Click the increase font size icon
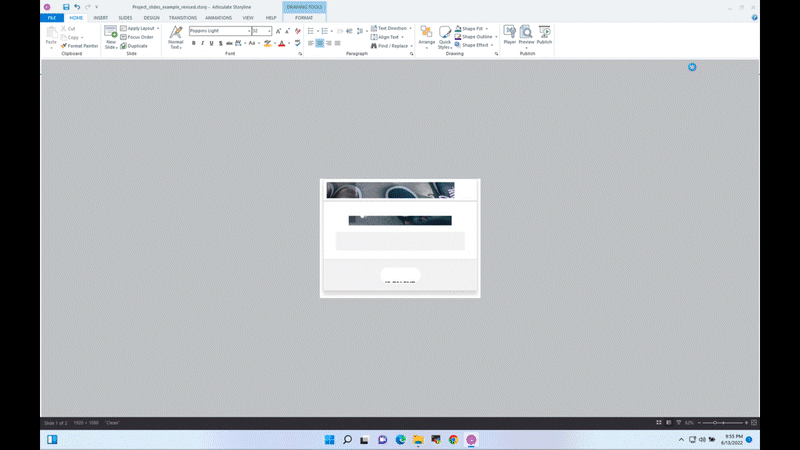Image resolution: width=800 pixels, height=450 pixels. click(x=278, y=31)
